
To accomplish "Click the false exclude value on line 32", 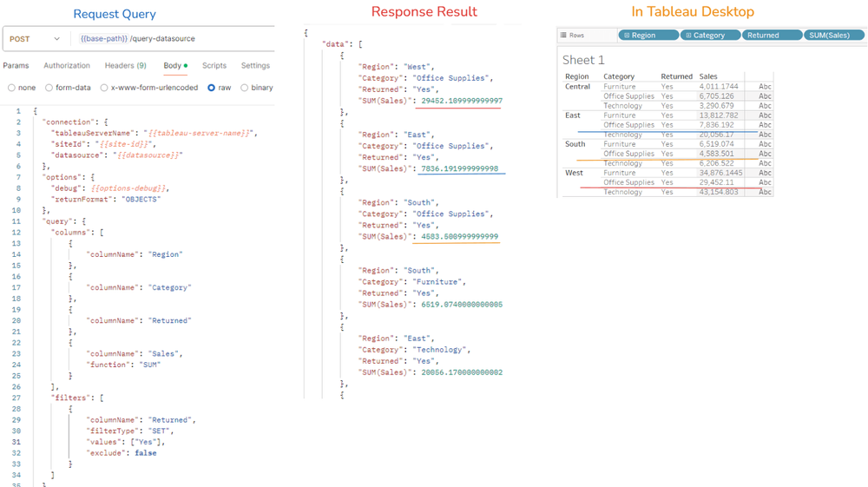I will tap(146, 452).
